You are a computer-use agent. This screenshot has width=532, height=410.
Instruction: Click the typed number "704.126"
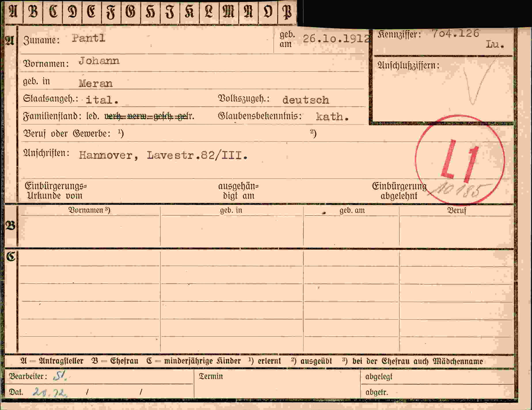coord(456,34)
